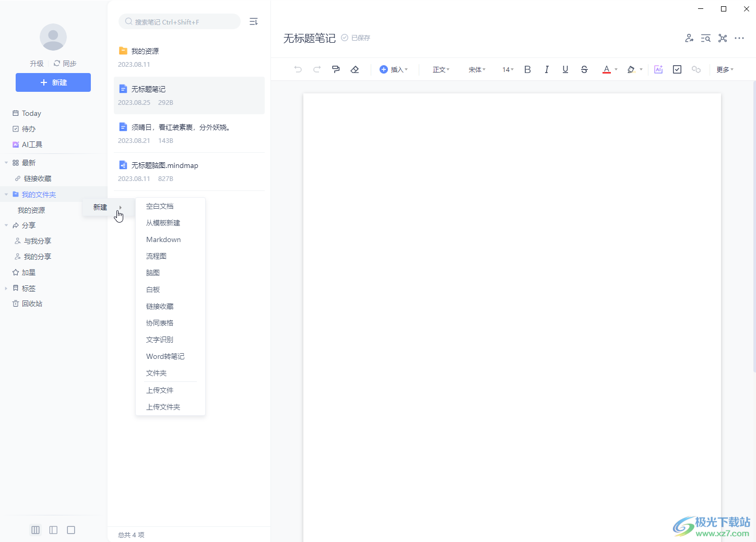756x542 pixels.
Task: Choose 上传文件夹 from the submenu
Action: click(x=170, y=407)
